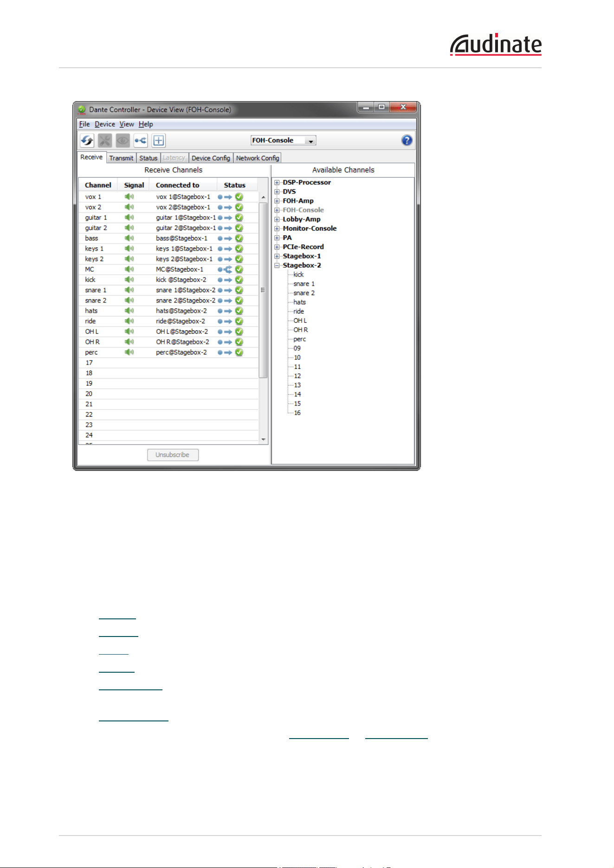Image resolution: width=614 pixels, height=868 pixels.
Task: Open the View menu
Action: tap(127, 124)
